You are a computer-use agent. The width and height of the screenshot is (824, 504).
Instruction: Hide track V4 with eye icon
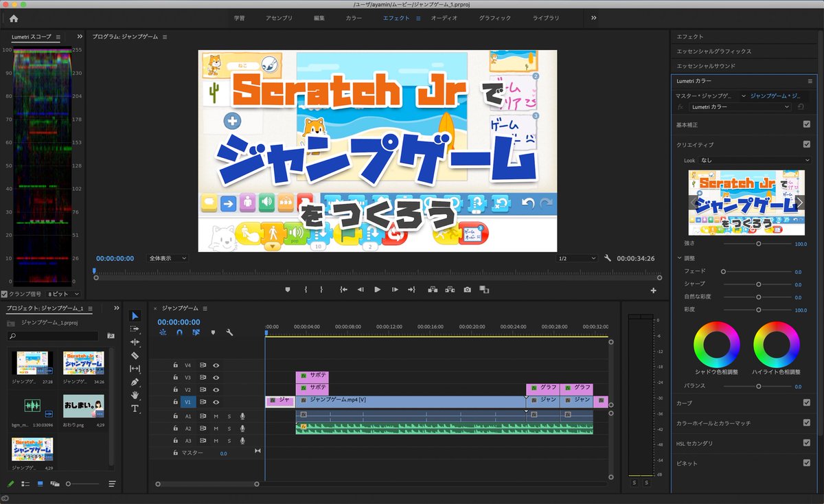point(216,365)
